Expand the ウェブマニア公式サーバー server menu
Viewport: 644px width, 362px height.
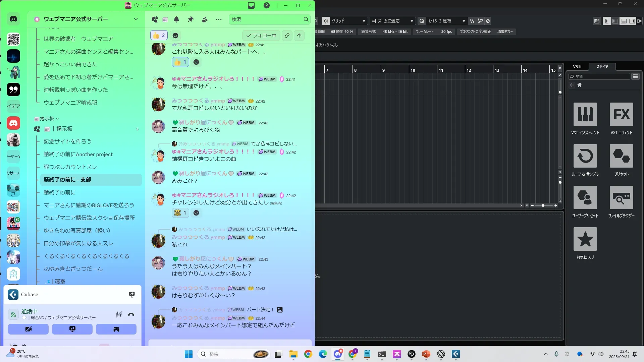(136, 19)
